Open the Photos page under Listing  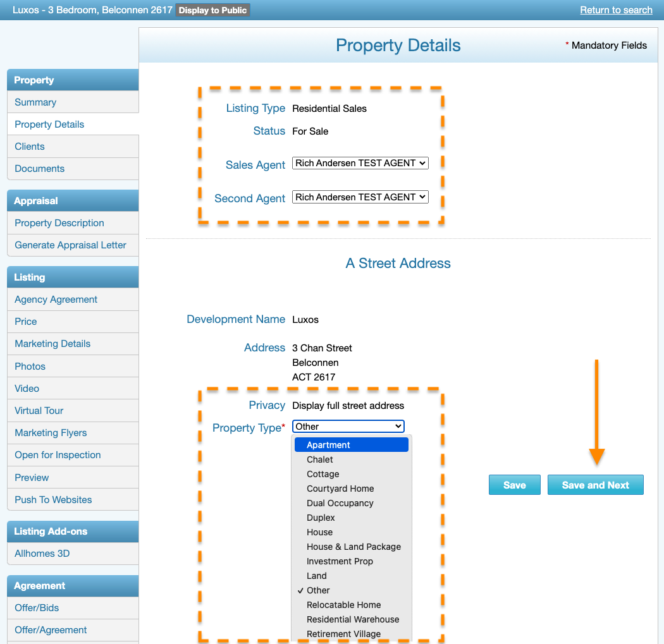coord(29,366)
